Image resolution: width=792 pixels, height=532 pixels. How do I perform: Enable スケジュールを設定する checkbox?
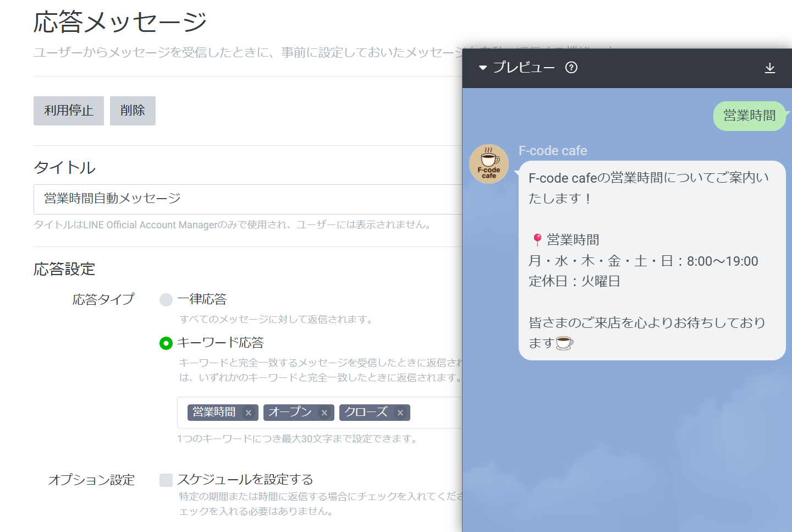point(166,480)
